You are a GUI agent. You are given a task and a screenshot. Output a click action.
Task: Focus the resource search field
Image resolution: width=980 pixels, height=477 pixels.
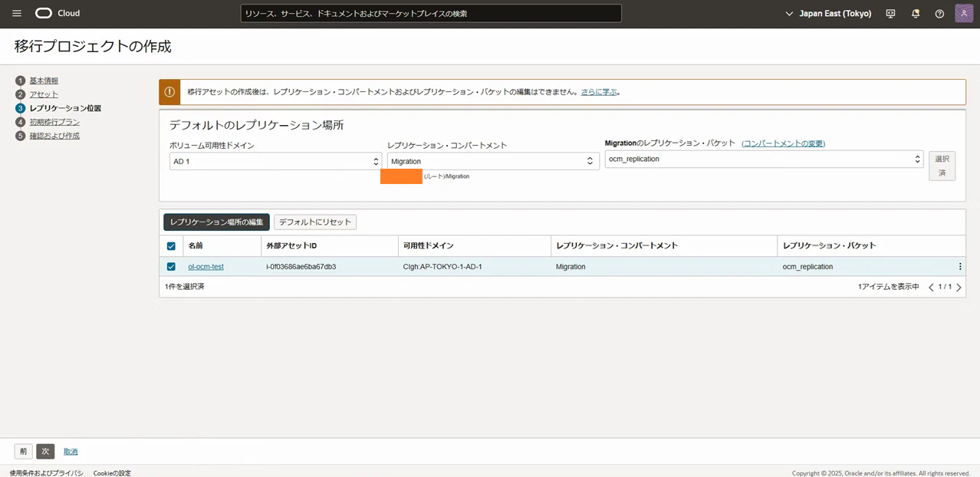(x=431, y=14)
